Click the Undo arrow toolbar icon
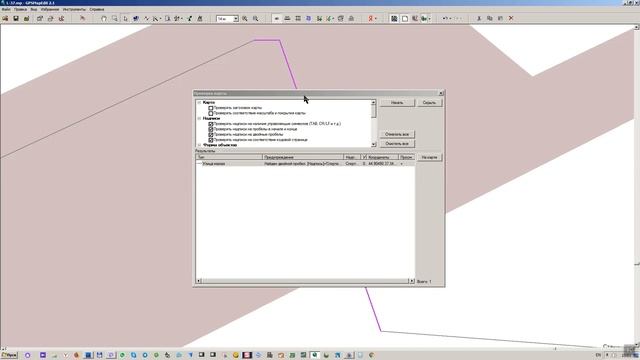 pyautogui.click(x=445, y=18)
